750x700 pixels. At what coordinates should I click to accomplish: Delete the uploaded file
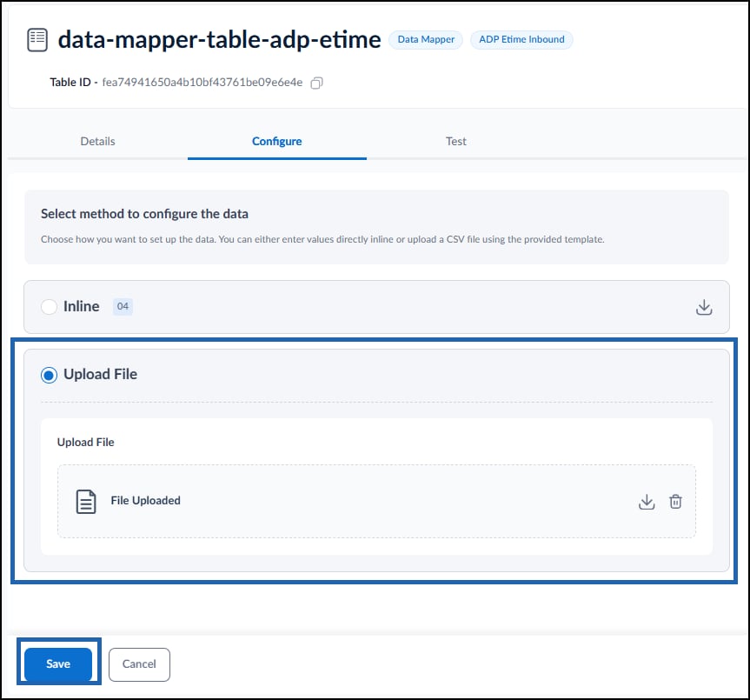point(675,502)
